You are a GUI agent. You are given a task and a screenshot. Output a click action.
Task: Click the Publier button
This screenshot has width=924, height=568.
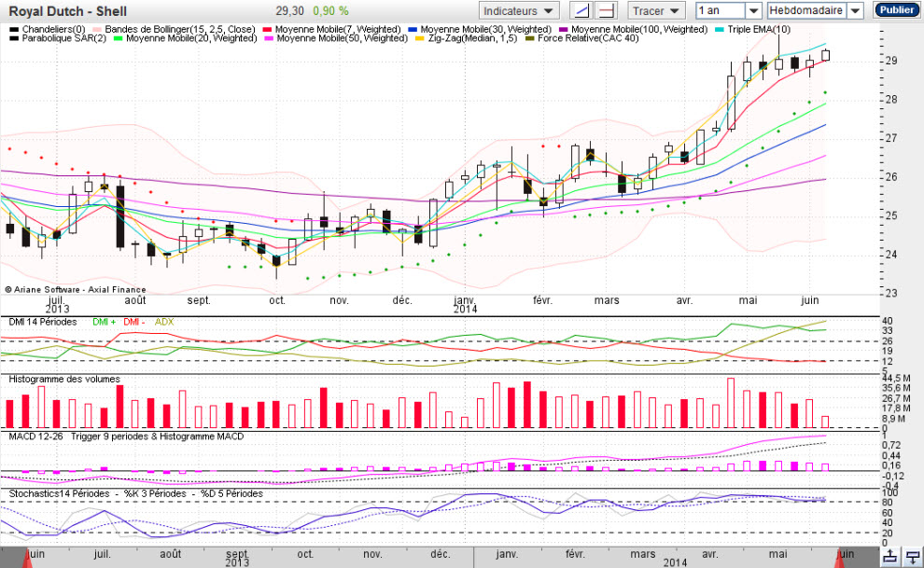click(896, 10)
